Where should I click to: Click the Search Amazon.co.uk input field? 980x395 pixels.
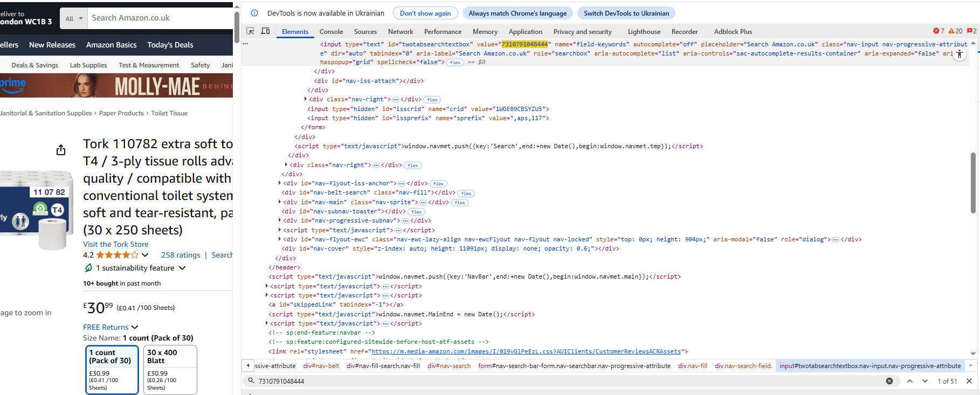160,18
